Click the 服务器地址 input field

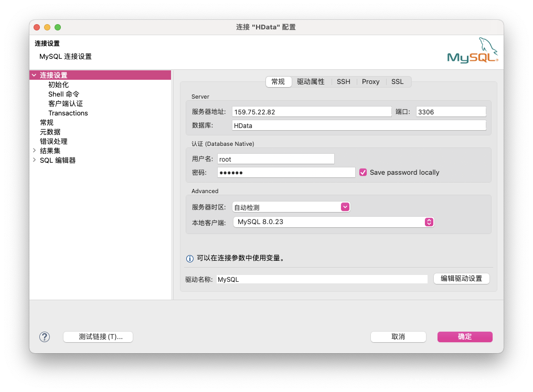point(312,112)
